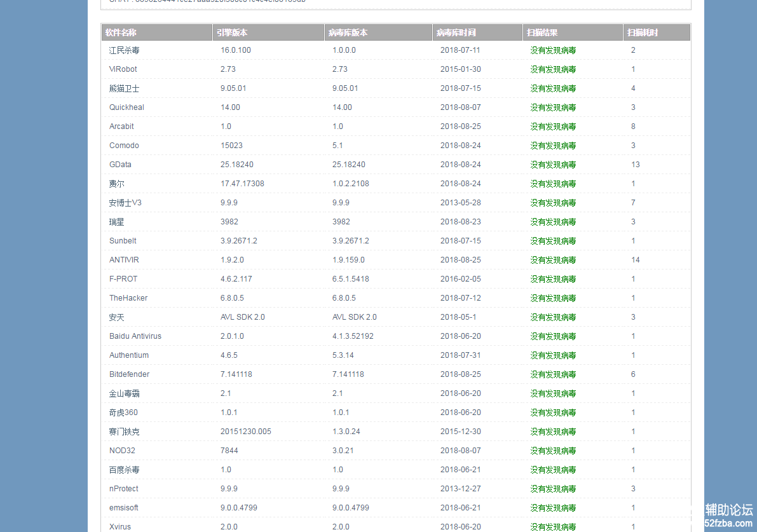This screenshot has height=532, width=757.
Task: Click scan time 13 in GData row
Action: [636, 165]
